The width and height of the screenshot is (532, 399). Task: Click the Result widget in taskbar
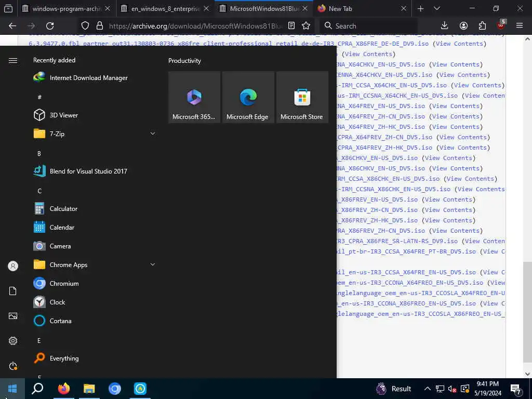click(394, 389)
